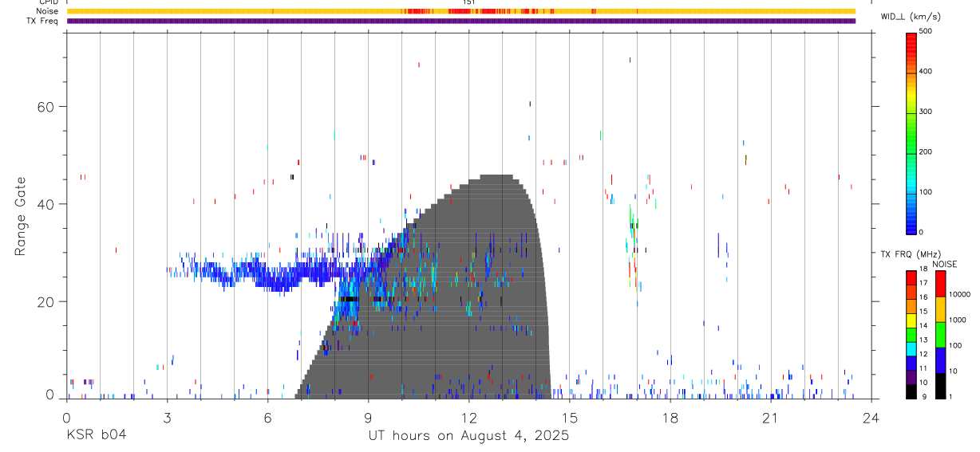Click x-axis tick label '6'

(267, 417)
